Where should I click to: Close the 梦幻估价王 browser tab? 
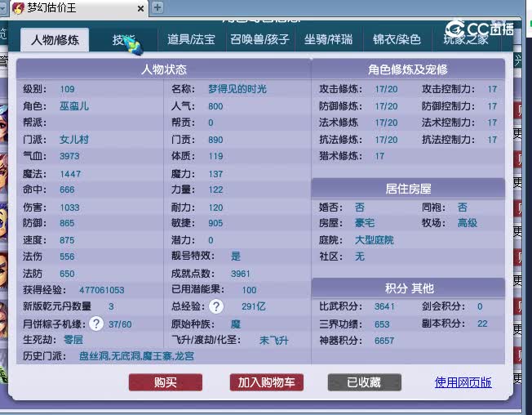[140, 8]
